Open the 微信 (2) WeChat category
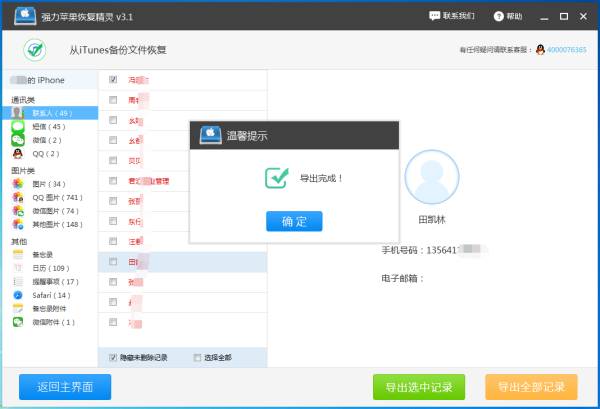The height and width of the screenshot is (409, 600). [x=18, y=141]
